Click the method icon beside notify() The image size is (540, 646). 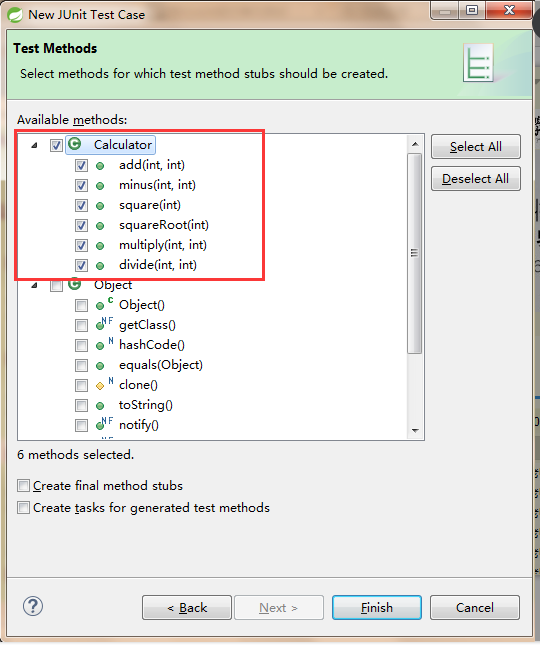point(104,424)
